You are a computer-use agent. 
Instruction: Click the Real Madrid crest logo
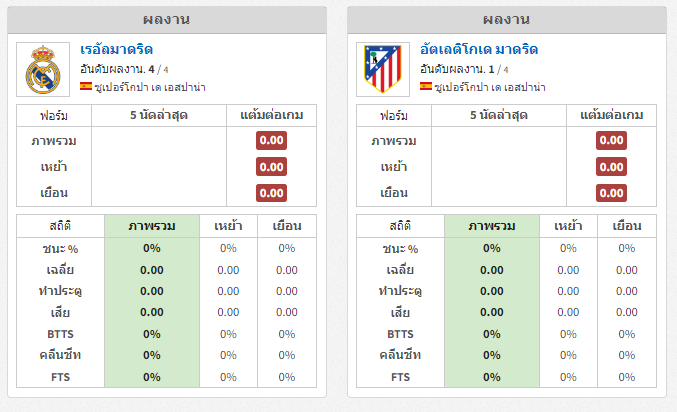tap(43, 69)
